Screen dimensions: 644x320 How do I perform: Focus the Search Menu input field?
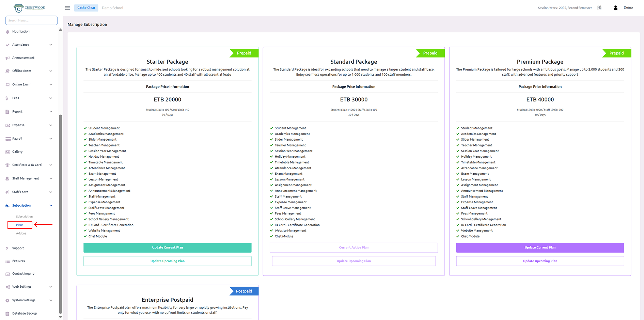[x=31, y=20]
